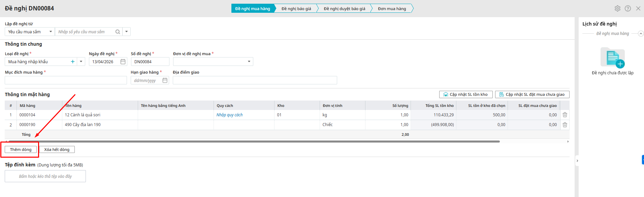This screenshot has width=644, height=197.
Task: Open calendar for Ngày đề nghị
Action: click(123, 62)
